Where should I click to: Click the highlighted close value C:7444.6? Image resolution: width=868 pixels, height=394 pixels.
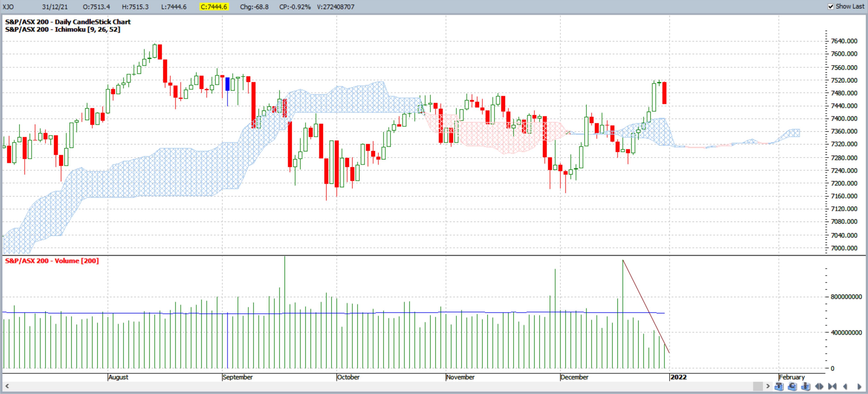(214, 7)
